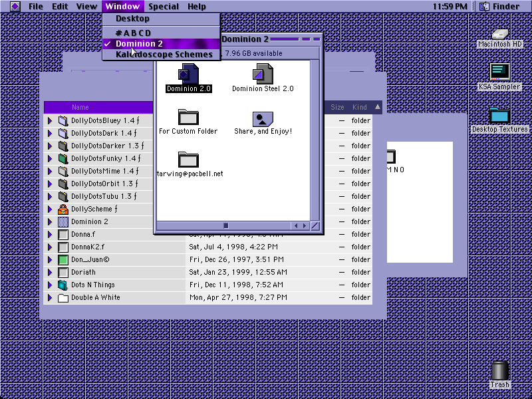Image resolution: width=532 pixels, height=399 pixels.
Task: Choose # A B C D window entry
Action: point(161,33)
